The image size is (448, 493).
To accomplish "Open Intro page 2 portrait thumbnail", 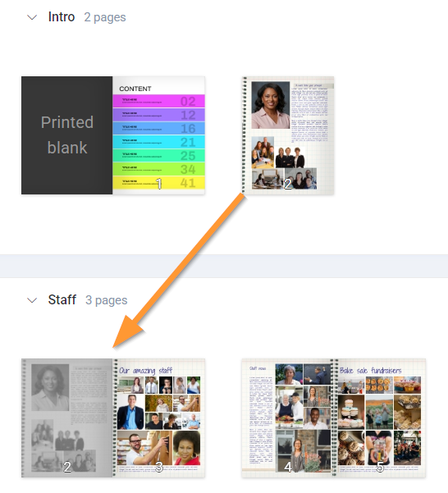I will point(288,135).
